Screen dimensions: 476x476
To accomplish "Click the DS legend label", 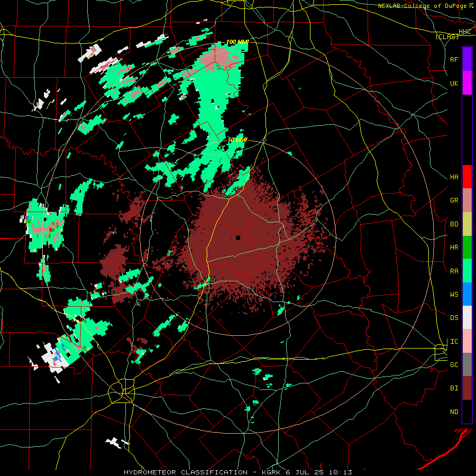I will click(454, 318).
